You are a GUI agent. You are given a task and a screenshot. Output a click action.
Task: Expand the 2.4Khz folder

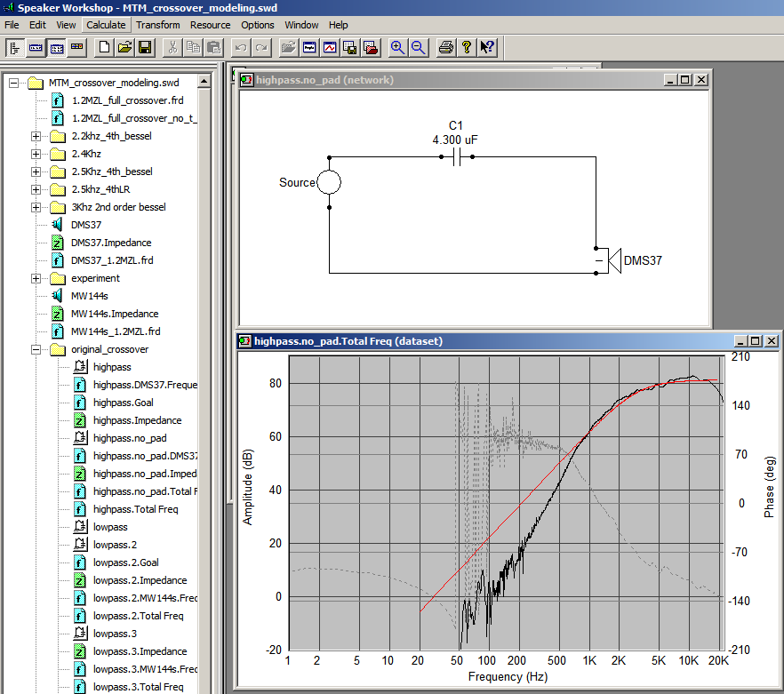36,154
